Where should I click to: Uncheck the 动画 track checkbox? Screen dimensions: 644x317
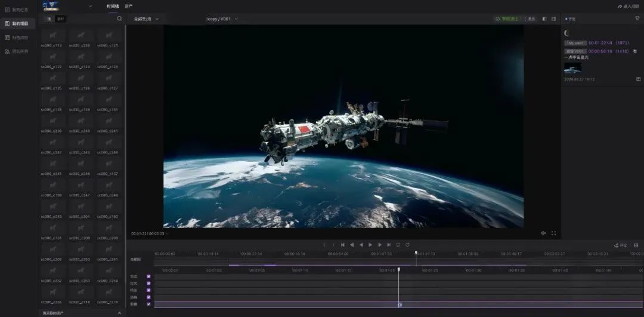[148, 297]
